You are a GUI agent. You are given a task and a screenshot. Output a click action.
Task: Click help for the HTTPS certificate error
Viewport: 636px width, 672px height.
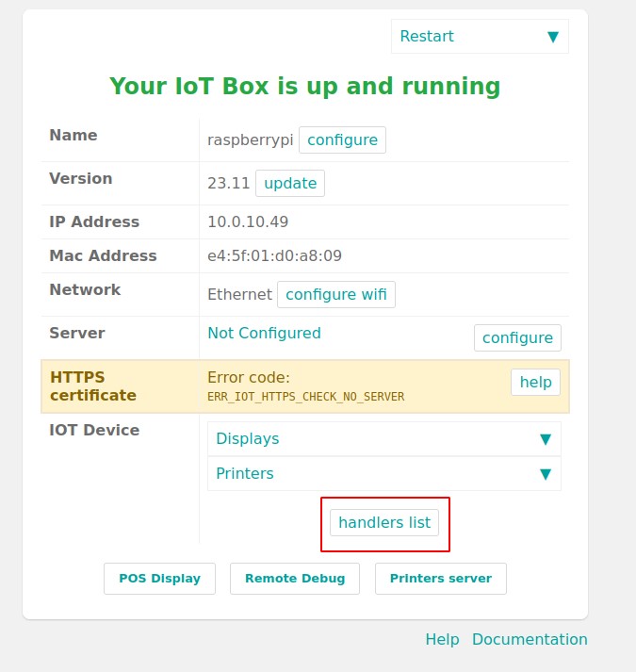point(535,382)
